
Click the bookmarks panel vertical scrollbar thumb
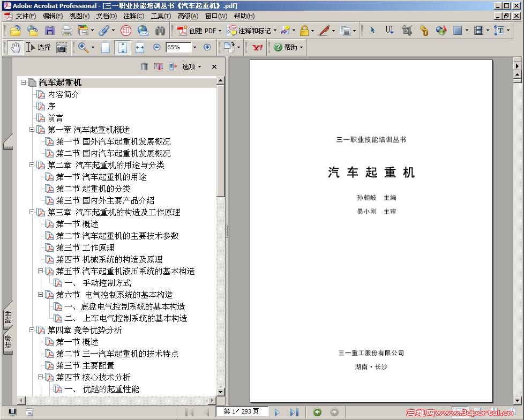tap(220, 140)
